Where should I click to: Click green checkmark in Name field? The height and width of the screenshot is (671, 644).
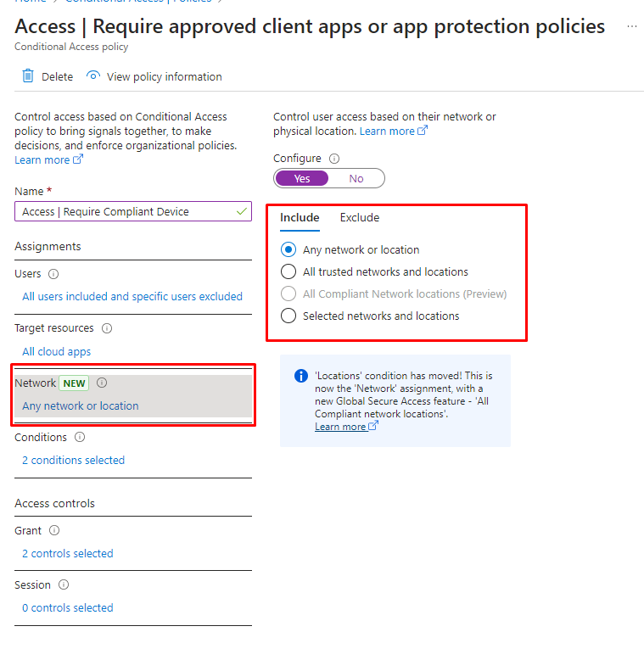tap(241, 211)
